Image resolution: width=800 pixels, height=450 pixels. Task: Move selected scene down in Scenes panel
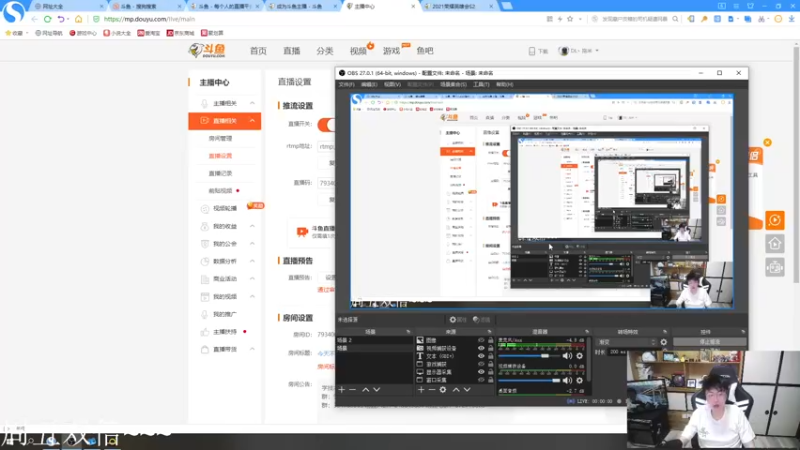(377, 390)
